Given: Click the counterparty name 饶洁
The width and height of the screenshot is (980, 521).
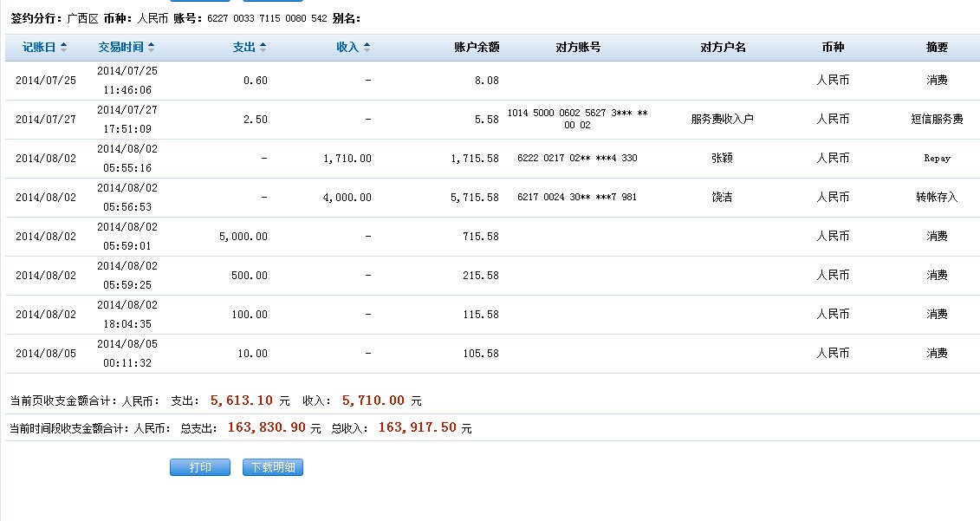Looking at the screenshot, I should 722,198.
